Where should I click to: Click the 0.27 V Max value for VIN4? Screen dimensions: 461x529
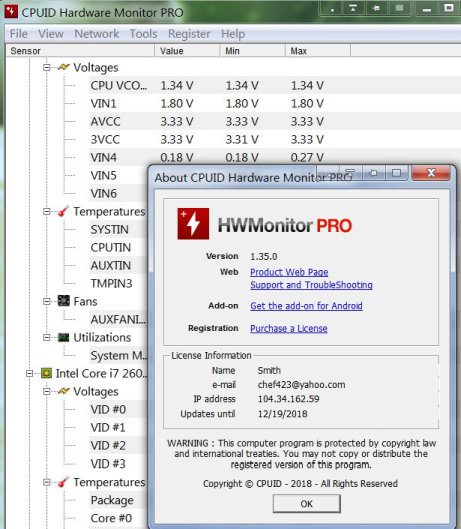pyautogui.click(x=307, y=157)
